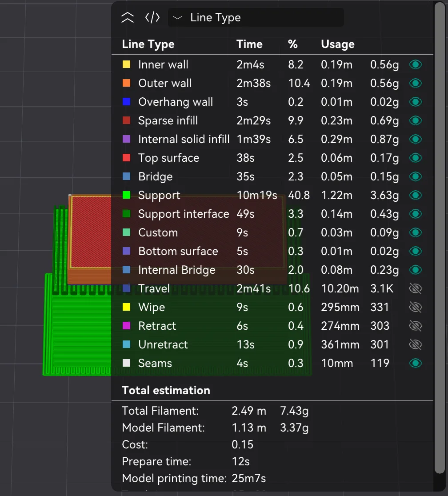
Task: Click the Wipe yellow color swatch
Action: [x=127, y=307]
